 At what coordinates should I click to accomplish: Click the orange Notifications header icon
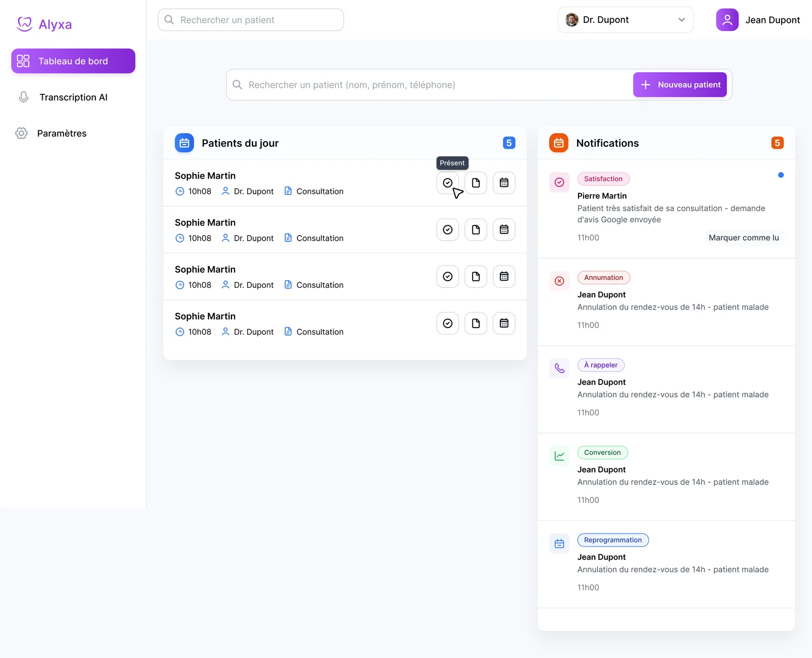tap(559, 143)
